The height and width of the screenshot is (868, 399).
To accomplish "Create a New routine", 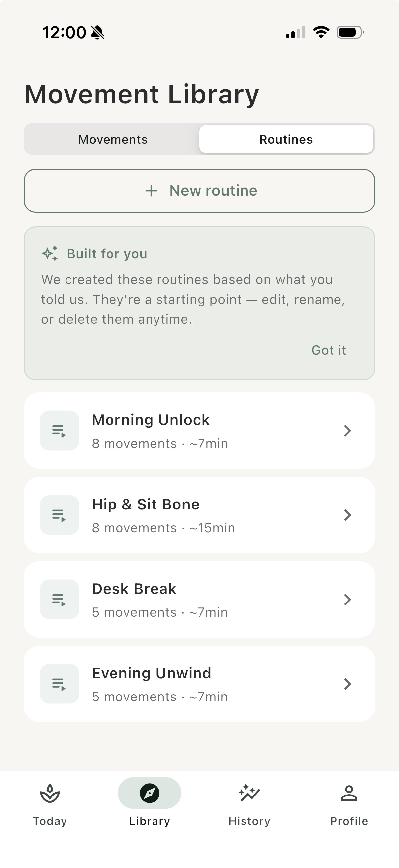I will pos(199,191).
